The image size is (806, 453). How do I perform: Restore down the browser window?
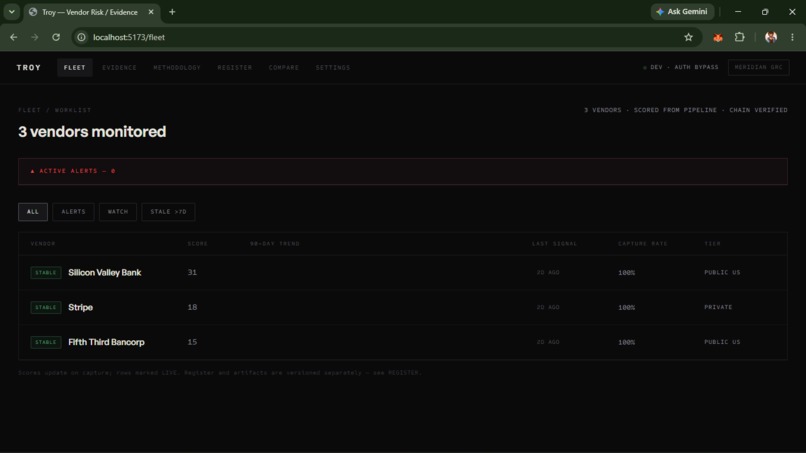click(765, 12)
